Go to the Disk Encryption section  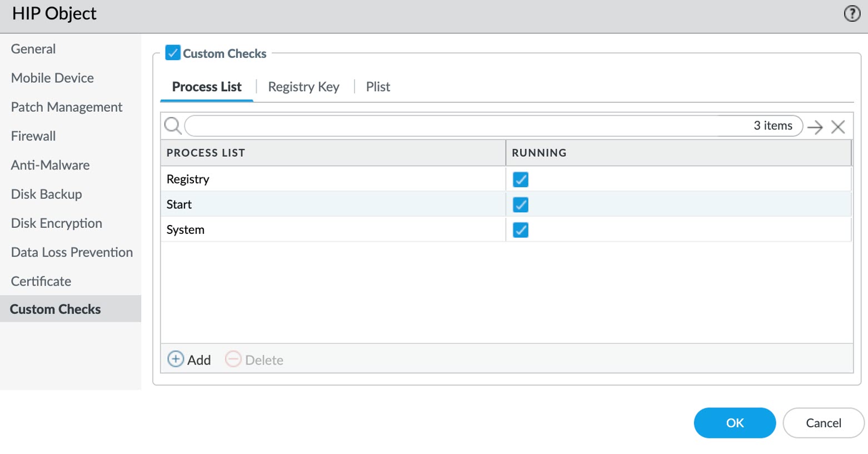tap(56, 223)
